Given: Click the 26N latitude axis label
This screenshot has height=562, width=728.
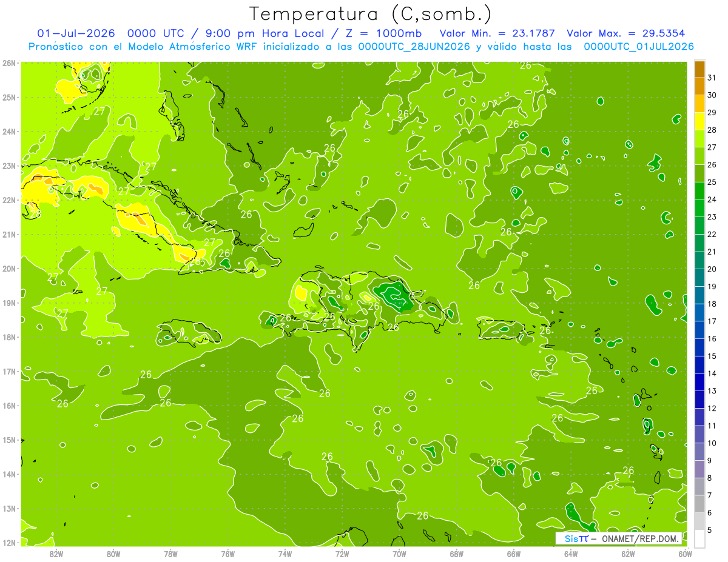Looking at the screenshot, I should 10,63.
